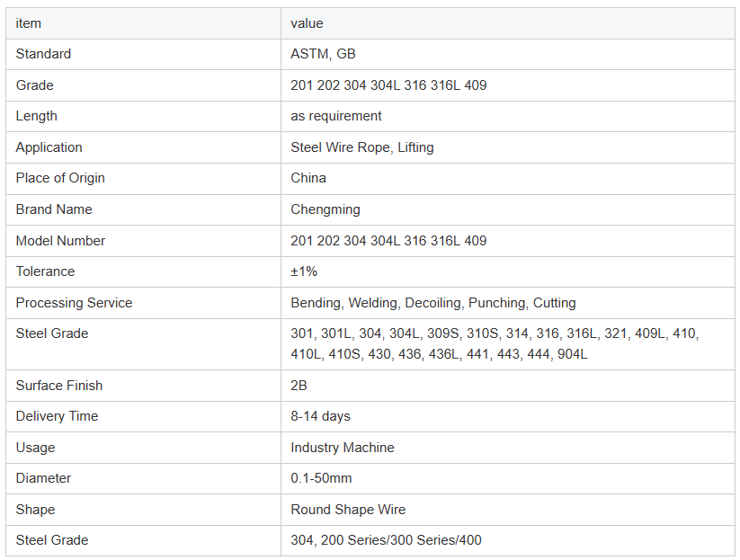The width and height of the screenshot is (740, 560).
Task: Select the 'Length' row label
Action: pos(36,116)
